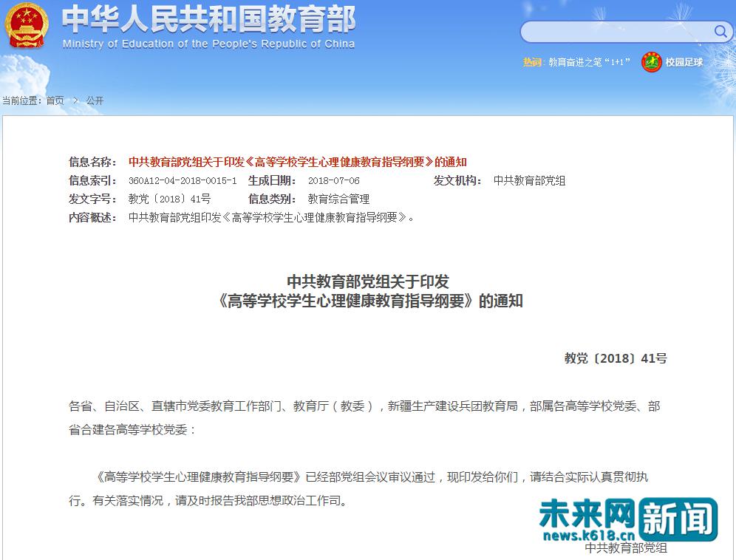Image resolution: width=736 pixels, height=560 pixels.
Task: Select 公开 in the breadcrumb
Action: click(x=95, y=100)
